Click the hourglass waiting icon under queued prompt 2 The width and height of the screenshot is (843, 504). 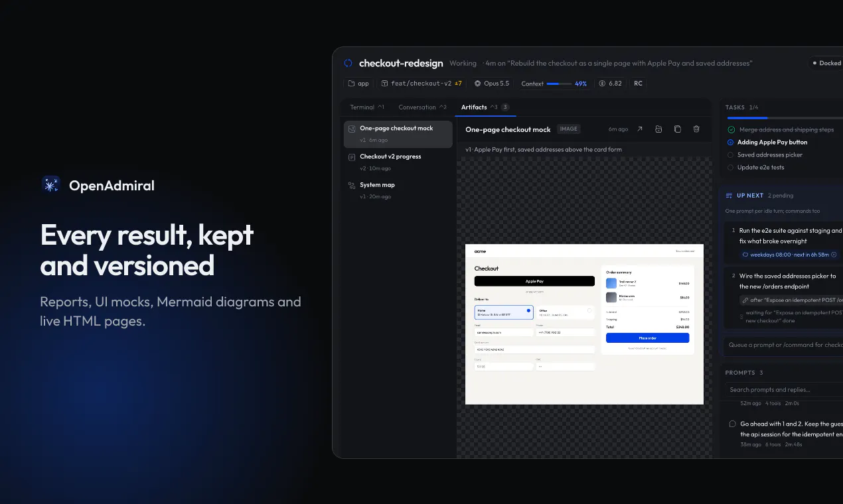(x=742, y=317)
